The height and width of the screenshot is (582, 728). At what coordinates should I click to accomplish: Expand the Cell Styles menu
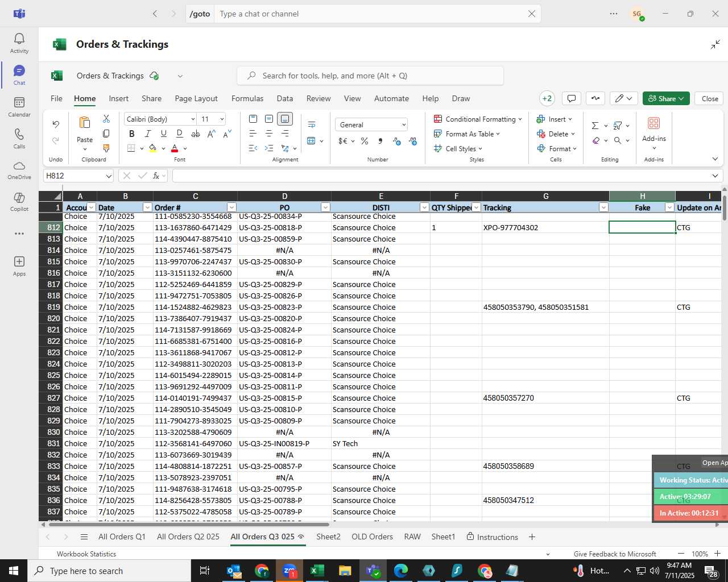pyautogui.click(x=458, y=148)
